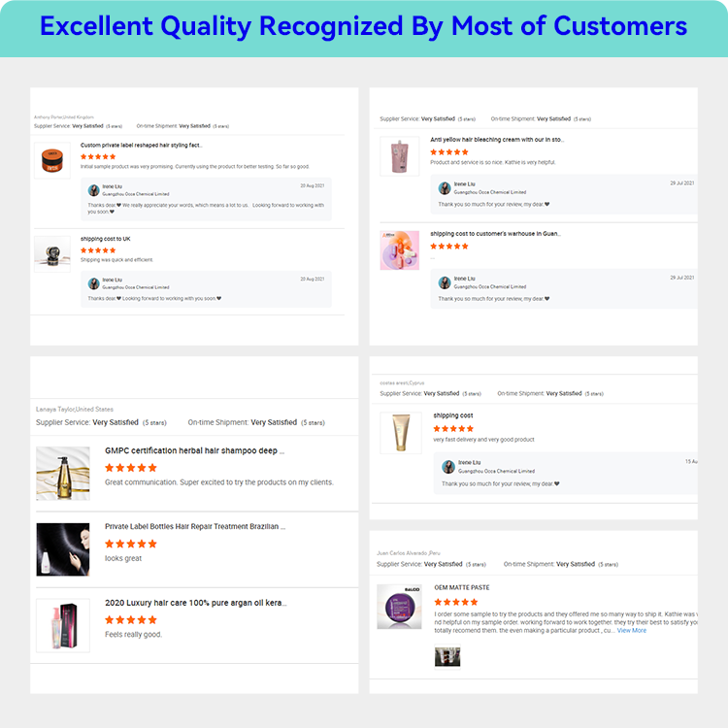Open the "OEM MATTE PASTE" product title
728x728 pixels.
[462, 587]
